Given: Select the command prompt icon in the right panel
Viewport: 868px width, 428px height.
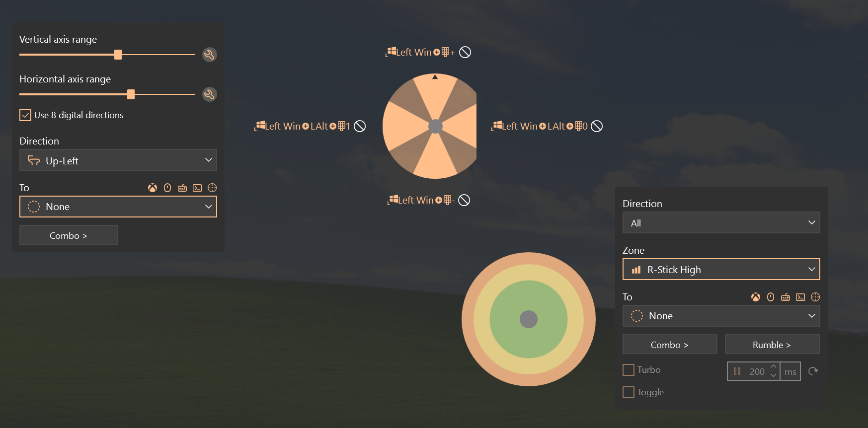Looking at the screenshot, I should pos(800,297).
